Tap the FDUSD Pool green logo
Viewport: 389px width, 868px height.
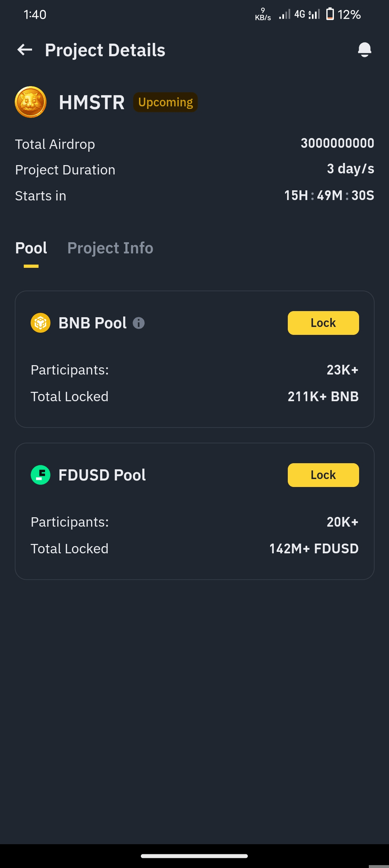(x=40, y=475)
